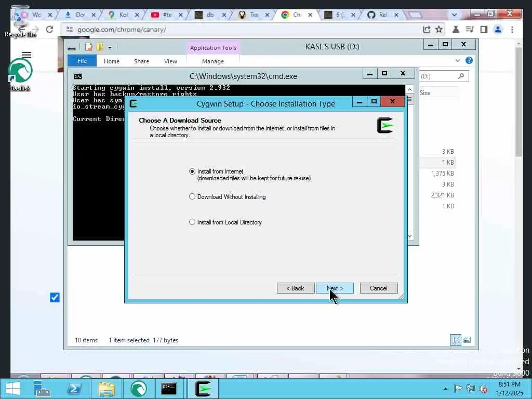The height and width of the screenshot is (399, 532).
Task: Toggle the blue checkbox on the web page
Action: tap(55, 298)
